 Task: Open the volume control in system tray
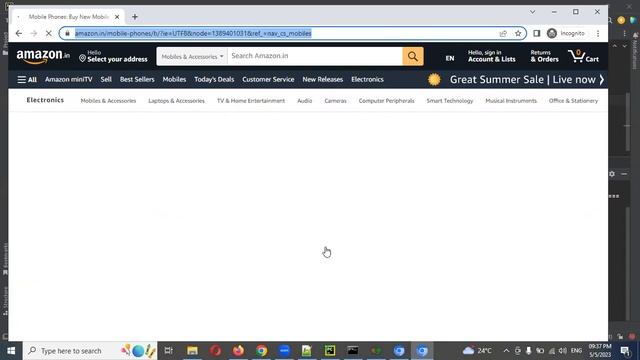coord(562,351)
